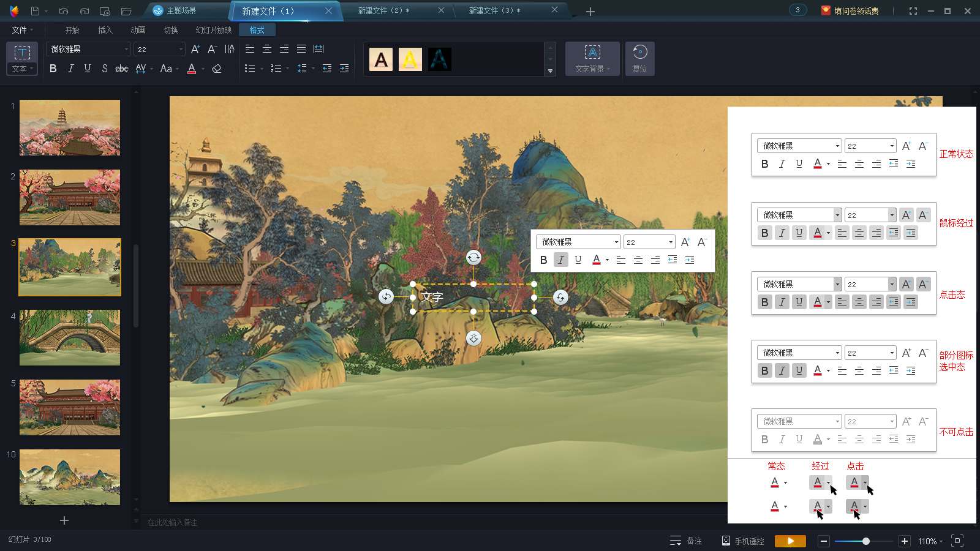The height and width of the screenshot is (551, 980).
Task: Open a file using the folder icon
Action: pos(126,11)
